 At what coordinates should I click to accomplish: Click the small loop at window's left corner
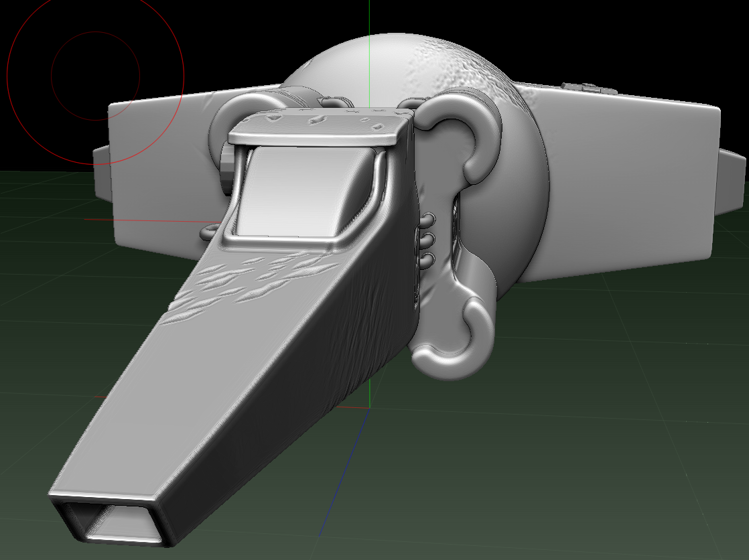(209, 232)
